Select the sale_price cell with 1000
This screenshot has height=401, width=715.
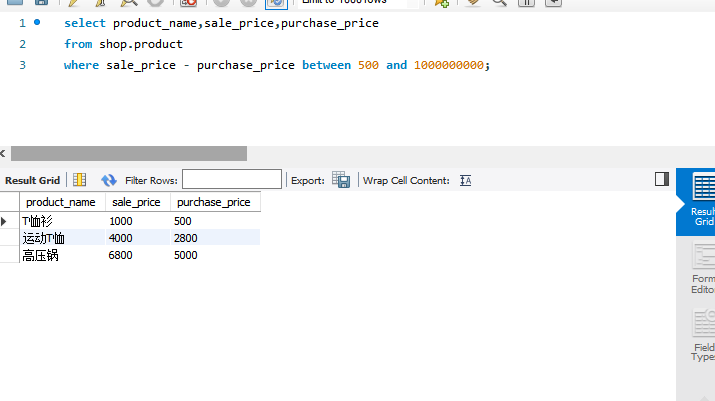(138, 221)
